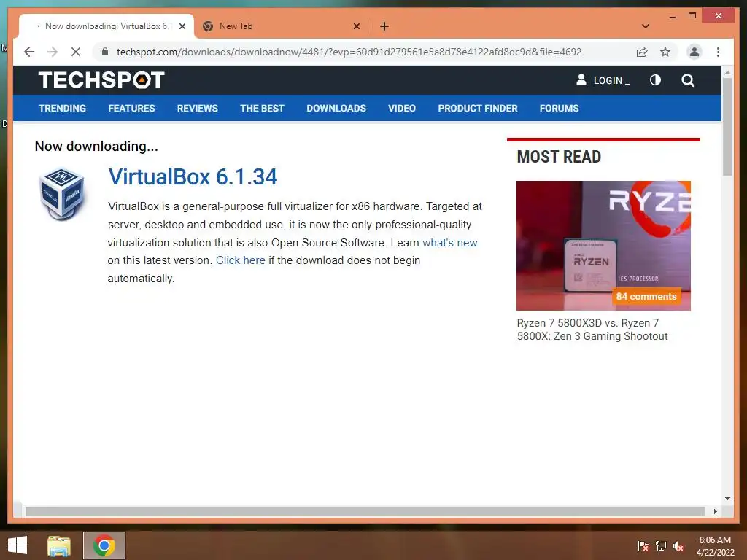Viewport: 747px width, 560px height.
Task: Open the Windows Start menu
Action: (x=18, y=545)
